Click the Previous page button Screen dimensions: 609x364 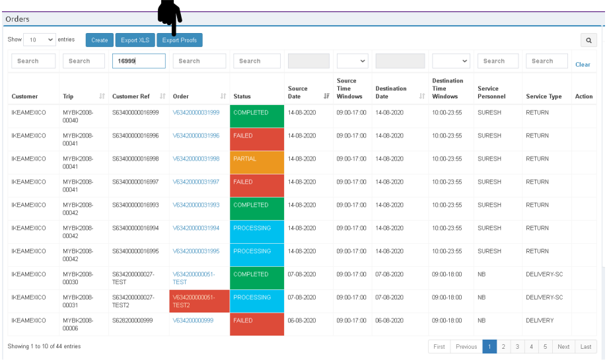[466, 347]
